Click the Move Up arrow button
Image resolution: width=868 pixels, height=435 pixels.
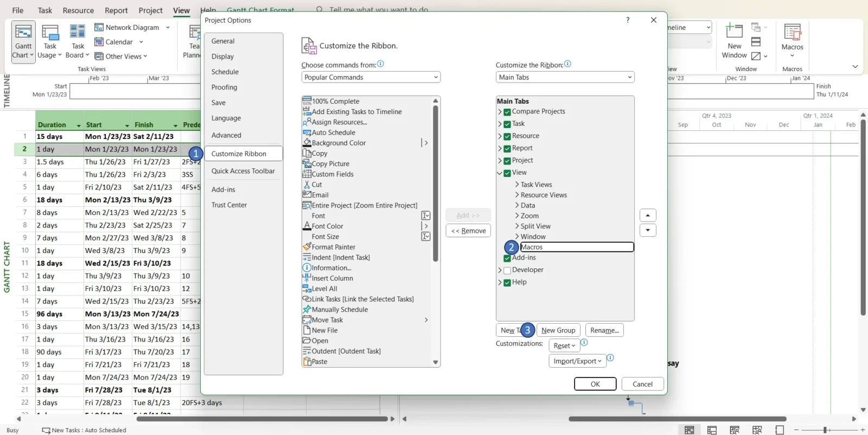[x=648, y=216]
